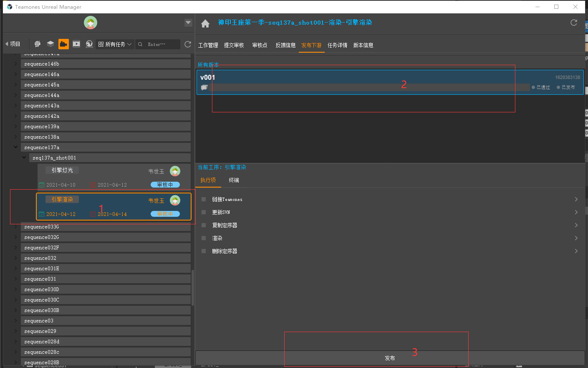Click the Enter search input field
This screenshot has width=588, height=368.
tap(161, 44)
